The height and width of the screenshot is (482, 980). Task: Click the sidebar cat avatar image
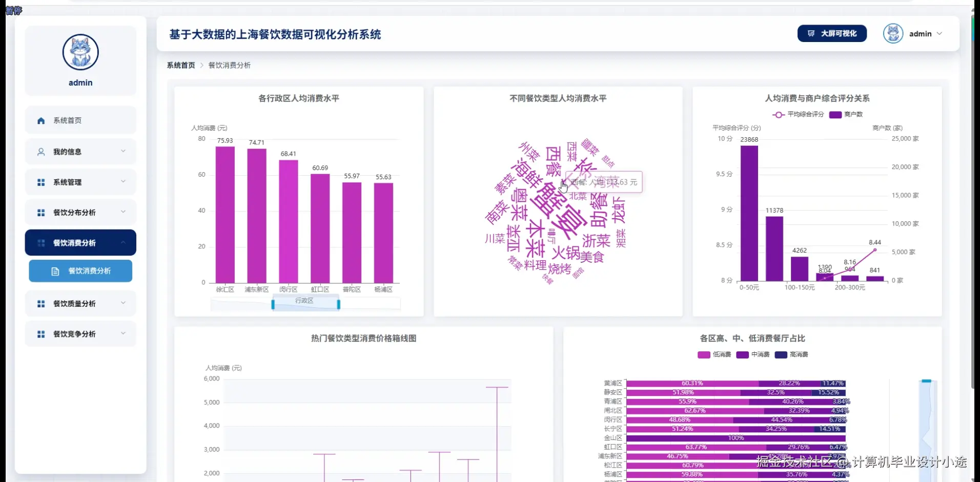tap(80, 52)
